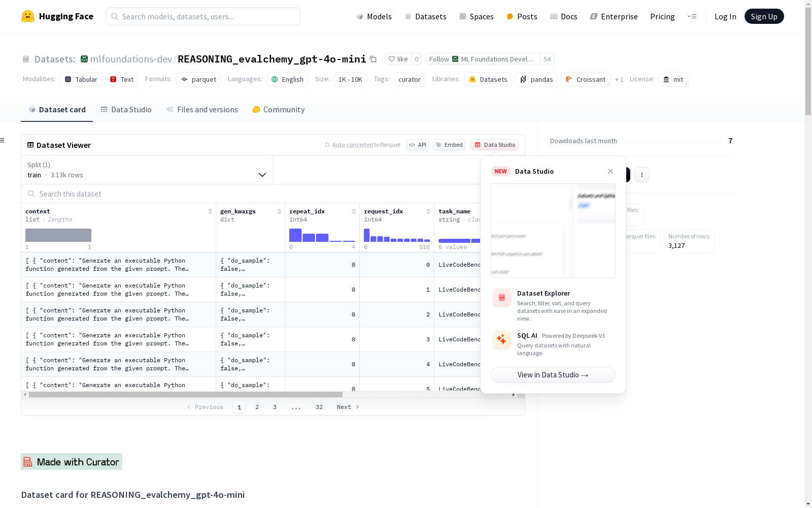Click the Dataset Explorer icon
The image size is (812, 508).
[x=502, y=298]
